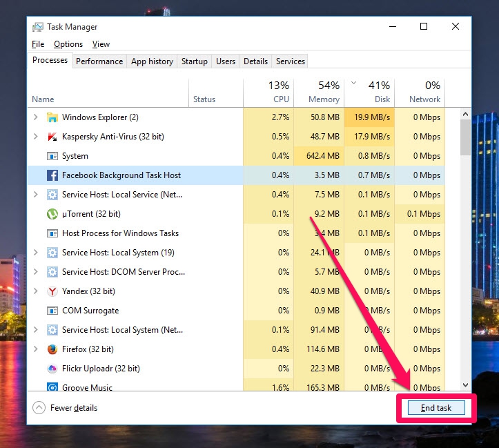Click the scrollbar up arrow in process list

coord(465,114)
